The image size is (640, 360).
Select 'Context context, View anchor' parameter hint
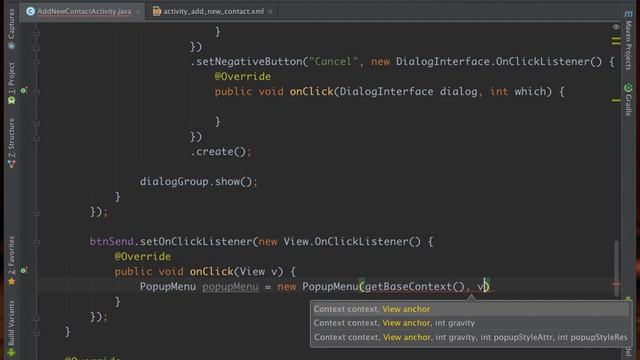(x=469, y=309)
